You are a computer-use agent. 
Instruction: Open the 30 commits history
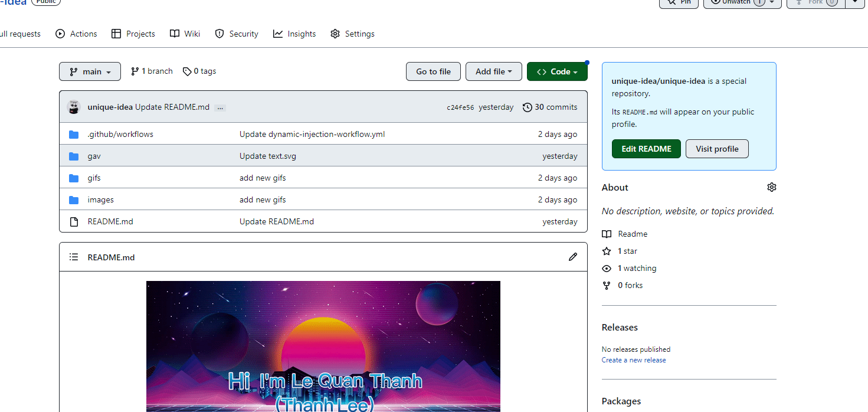coord(550,107)
